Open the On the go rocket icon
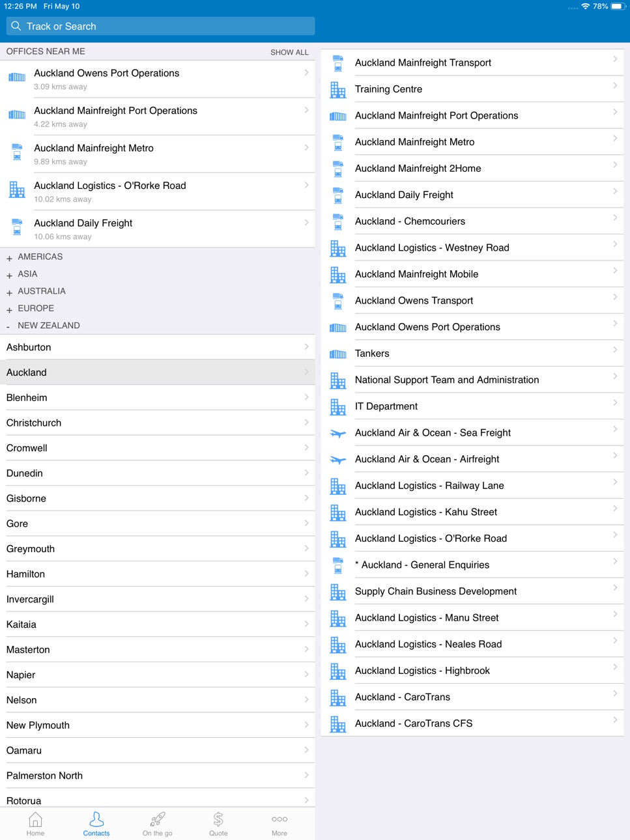 pyautogui.click(x=157, y=819)
